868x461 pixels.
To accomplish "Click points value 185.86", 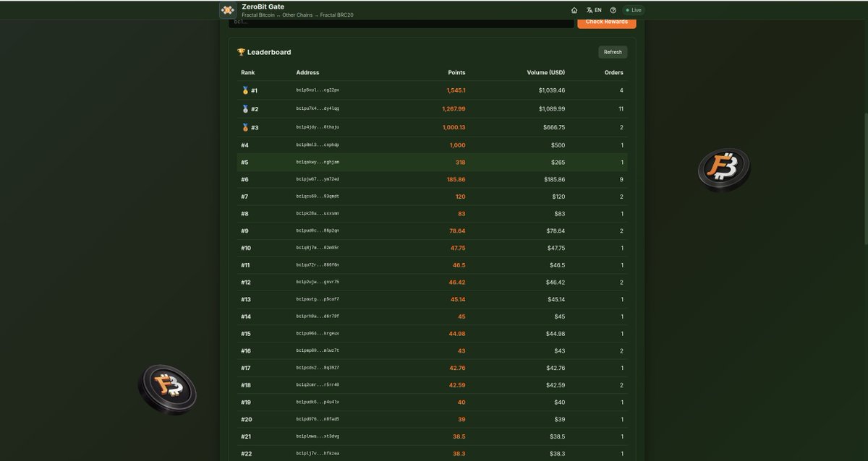I will point(456,179).
